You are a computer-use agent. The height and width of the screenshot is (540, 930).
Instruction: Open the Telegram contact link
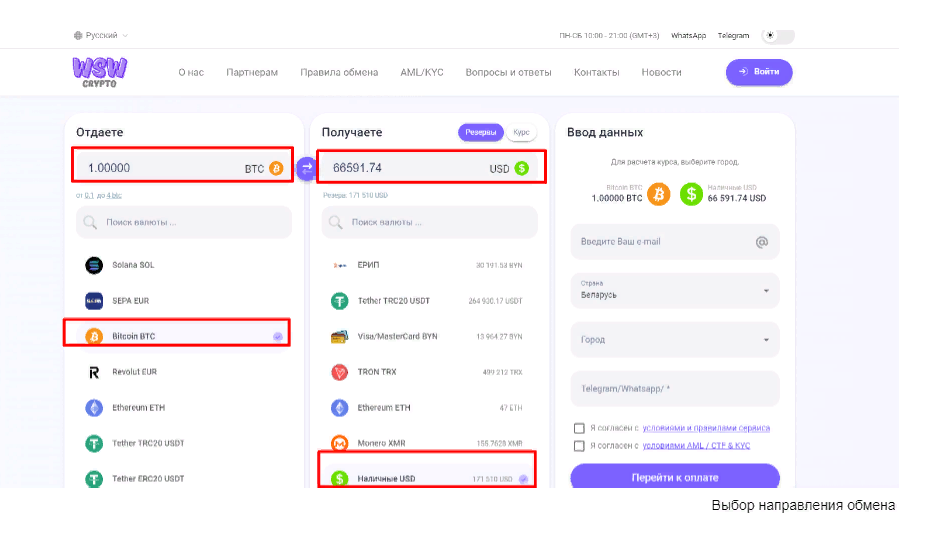(x=732, y=36)
